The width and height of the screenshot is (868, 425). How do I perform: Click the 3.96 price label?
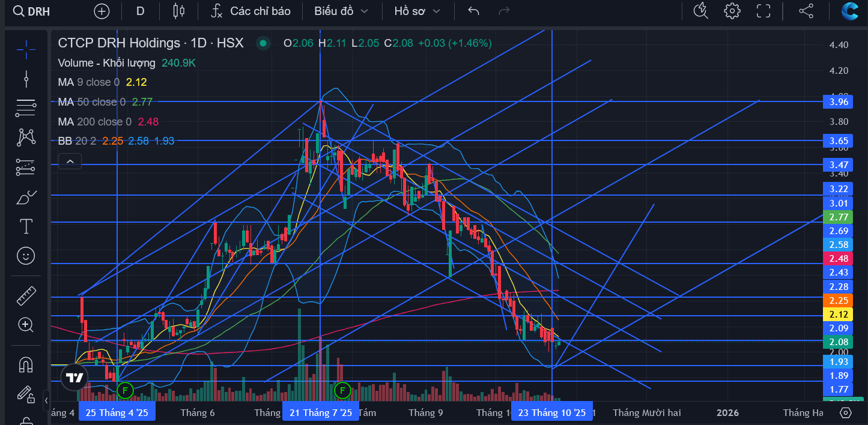[x=839, y=101]
